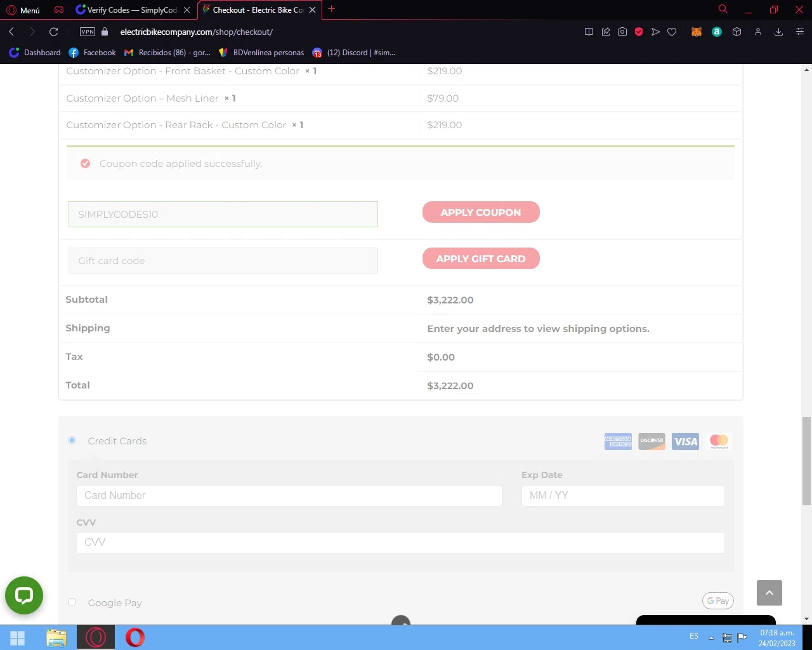Click the Apply Coupon button
The image size is (812, 650).
[481, 212]
